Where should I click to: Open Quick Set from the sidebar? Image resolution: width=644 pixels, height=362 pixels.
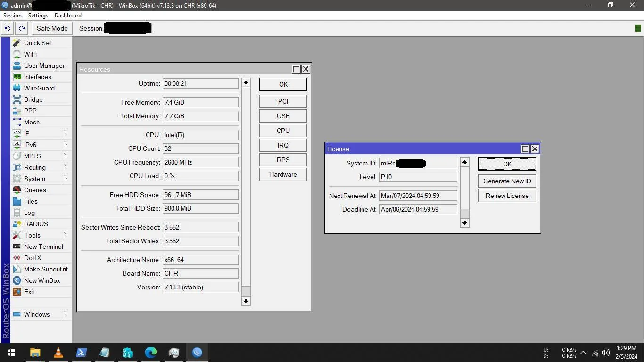tap(41, 43)
